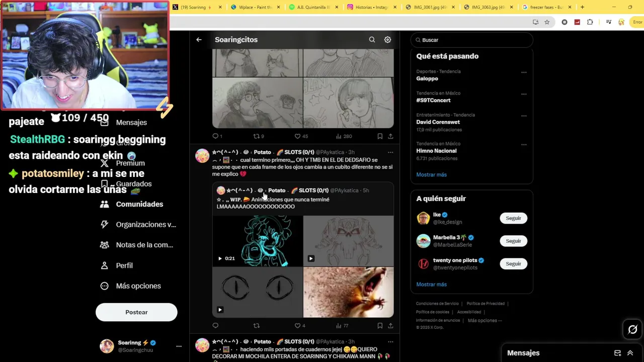The height and width of the screenshot is (362, 644).
Task: Switch to the Wplace browser tab
Action: pos(255,7)
